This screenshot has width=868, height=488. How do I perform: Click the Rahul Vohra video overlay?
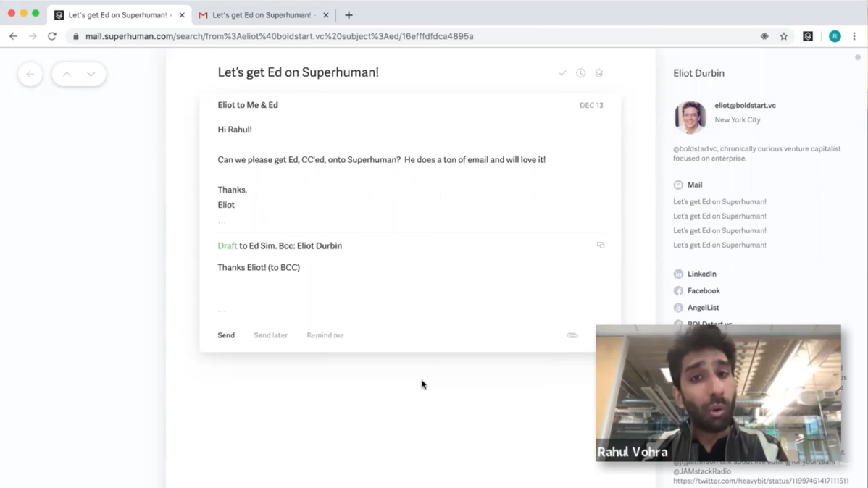[718, 393]
